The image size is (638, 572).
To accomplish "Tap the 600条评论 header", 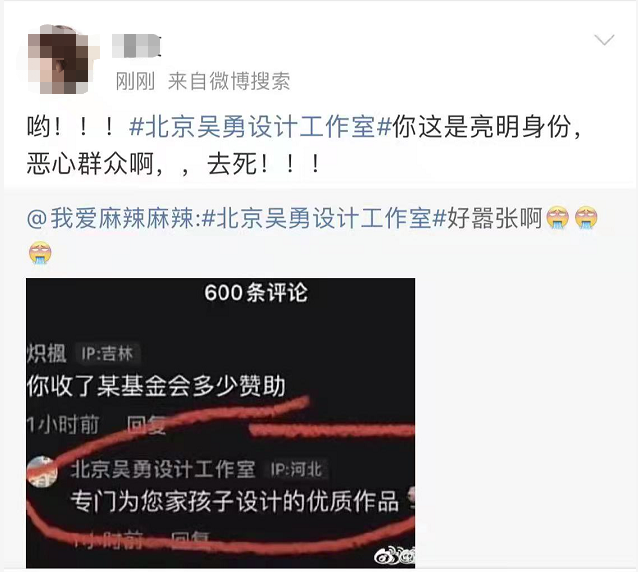I will [x=256, y=293].
